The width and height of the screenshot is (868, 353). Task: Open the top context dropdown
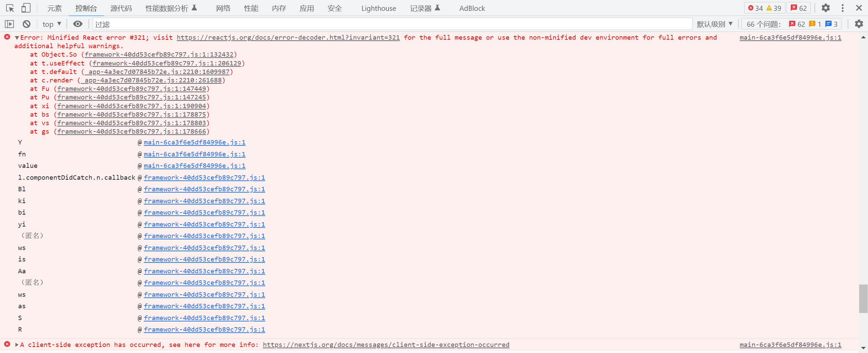tap(52, 24)
